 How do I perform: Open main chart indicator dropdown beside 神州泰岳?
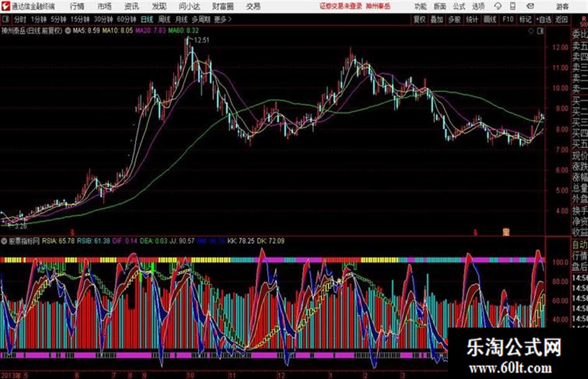coord(68,30)
